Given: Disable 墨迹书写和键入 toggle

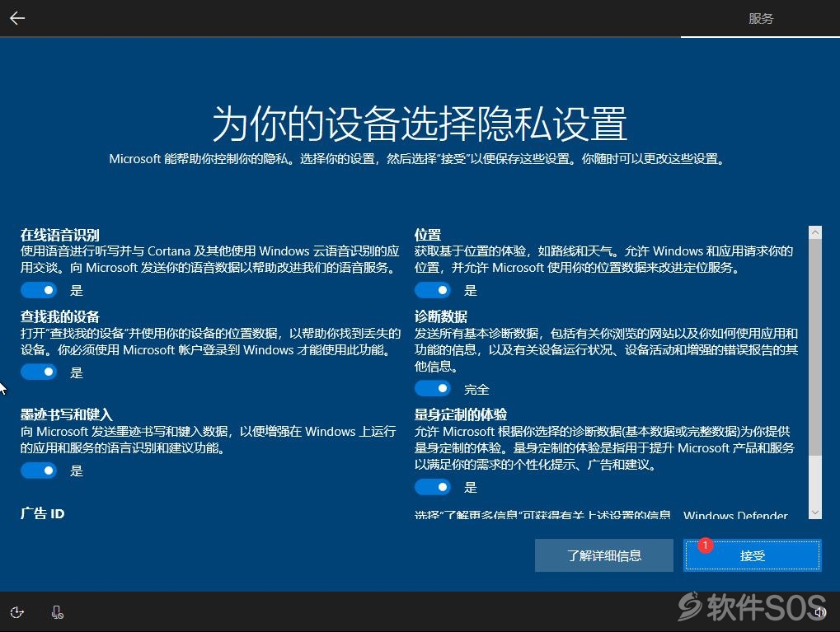Looking at the screenshot, I should (x=39, y=470).
